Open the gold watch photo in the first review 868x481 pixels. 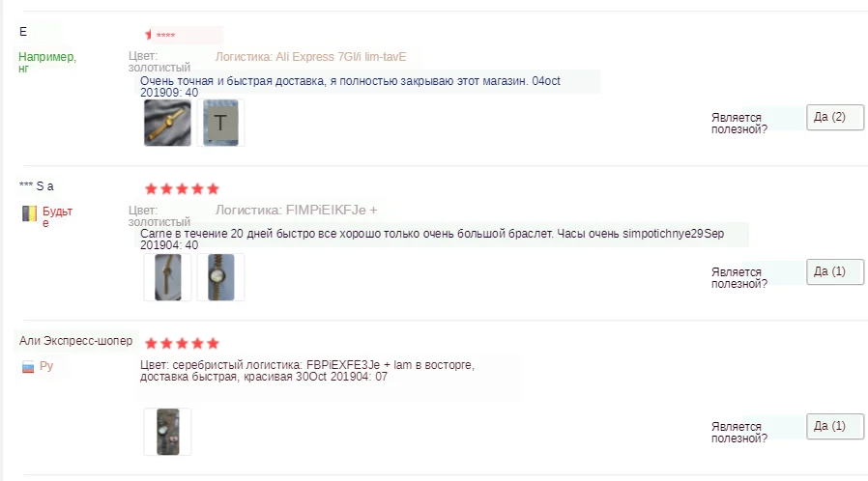[x=168, y=123]
